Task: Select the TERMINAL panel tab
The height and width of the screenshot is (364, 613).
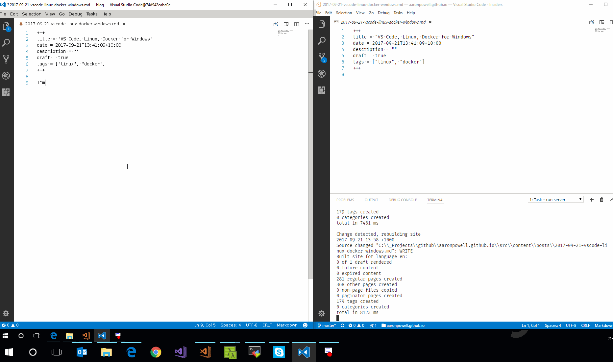Action: click(x=436, y=200)
